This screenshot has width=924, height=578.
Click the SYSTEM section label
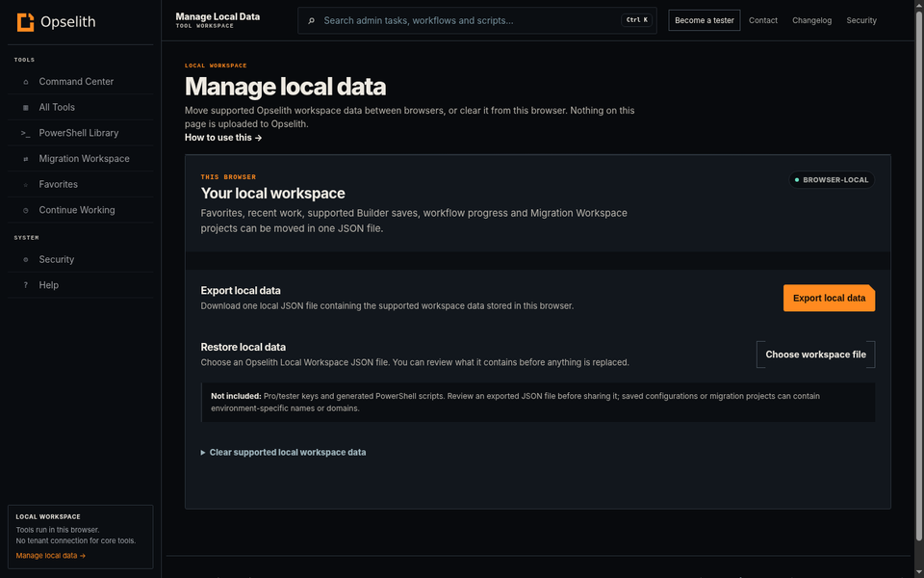27,238
